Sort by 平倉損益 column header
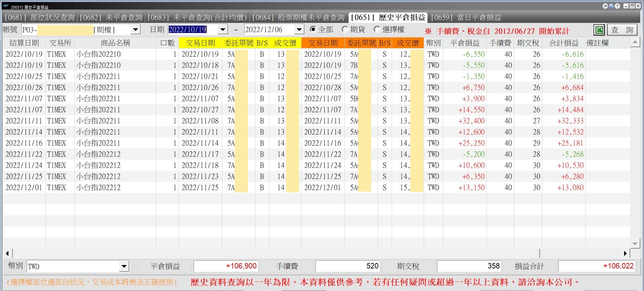Screen dimensions: 644x291 (x=465, y=43)
